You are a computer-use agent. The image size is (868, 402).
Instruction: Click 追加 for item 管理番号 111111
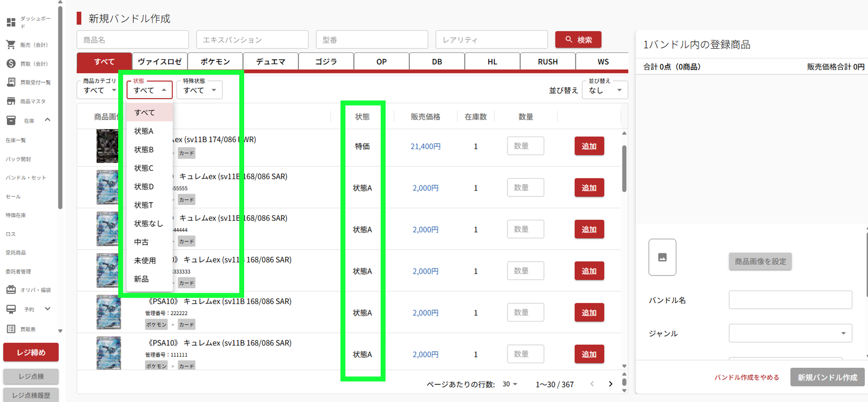pyautogui.click(x=589, y=354)
